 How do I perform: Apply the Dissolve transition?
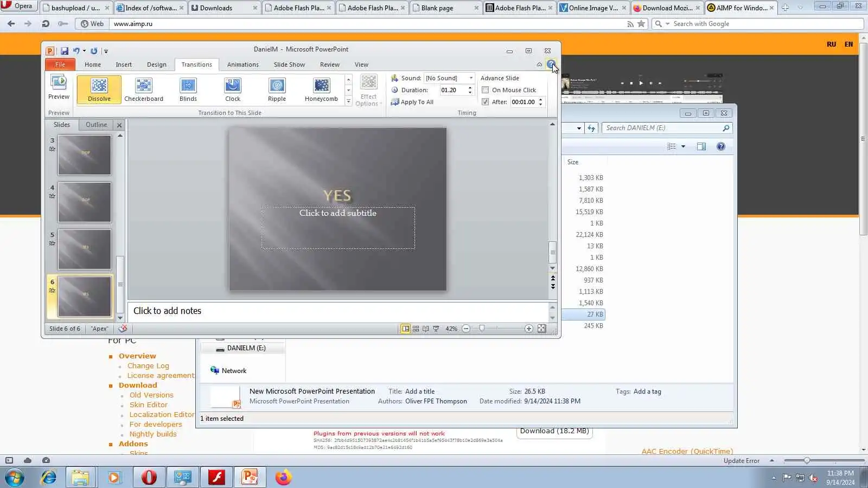click(99, 89)
